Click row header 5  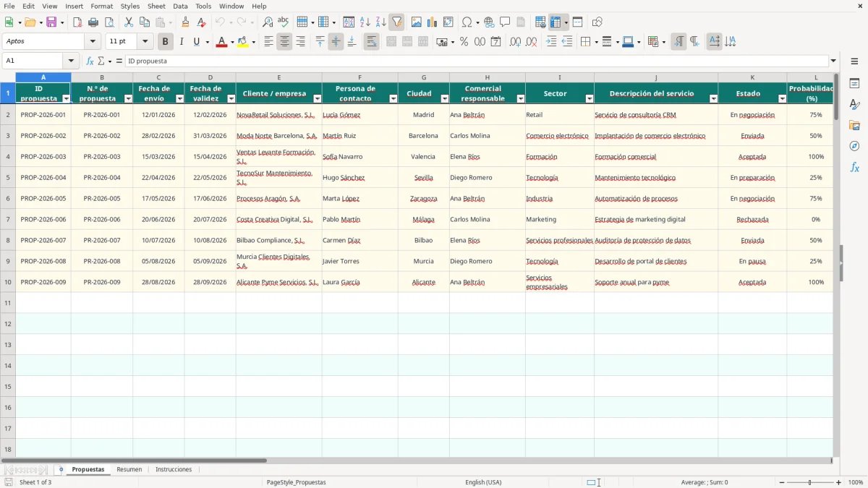click(8, 177)
